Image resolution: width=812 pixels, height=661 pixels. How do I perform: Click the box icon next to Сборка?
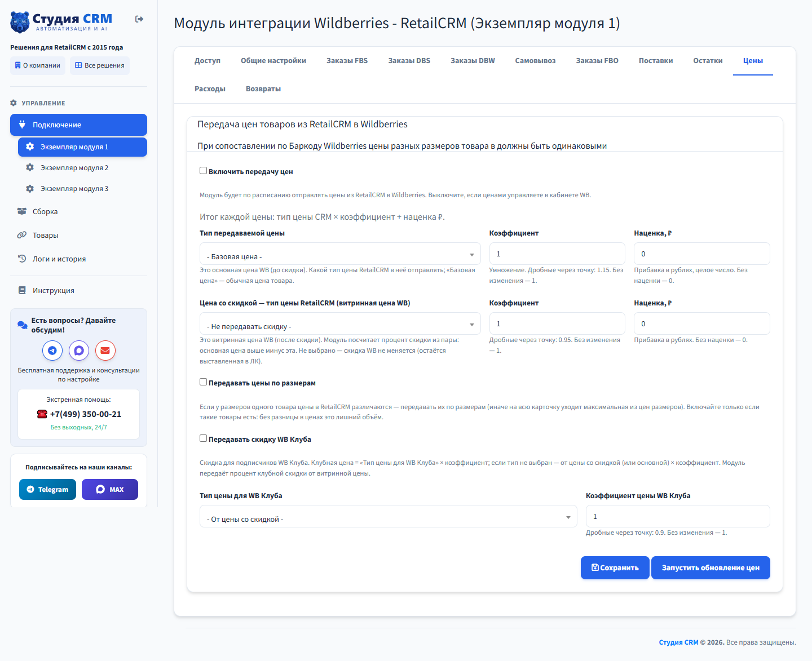pos(22,211)
